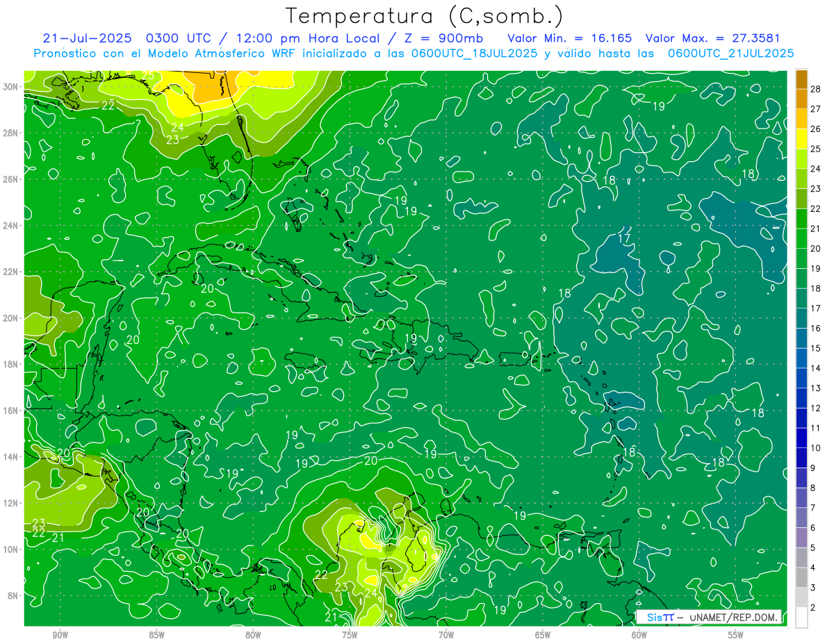The image size is (834, 644).
Task: Click the contour label 25 near the map's top
Action: [148, 75]
